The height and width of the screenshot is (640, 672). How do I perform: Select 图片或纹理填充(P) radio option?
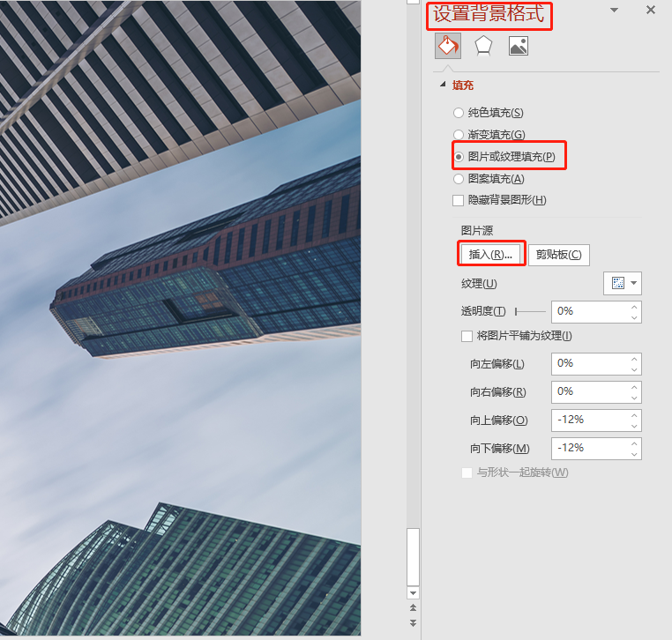pos(459,157)
